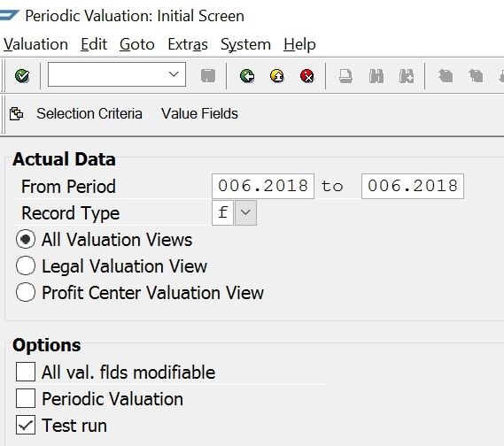Open the Valuation menu
The width and height of the screenshot is (504, 446).
click(35, 44)
